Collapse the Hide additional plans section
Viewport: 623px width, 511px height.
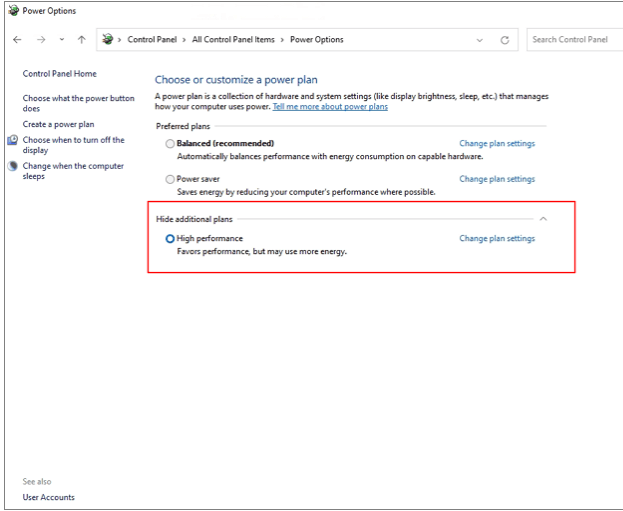pos(543,218)
